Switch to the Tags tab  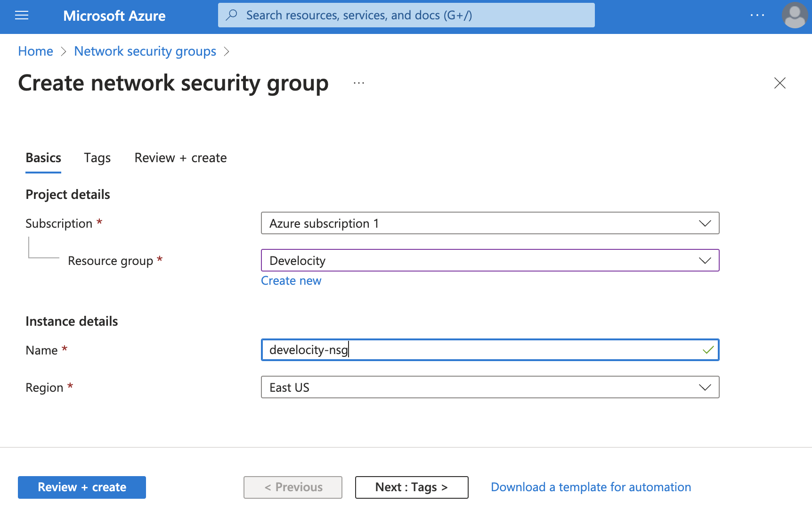click(x=97, y=157)
